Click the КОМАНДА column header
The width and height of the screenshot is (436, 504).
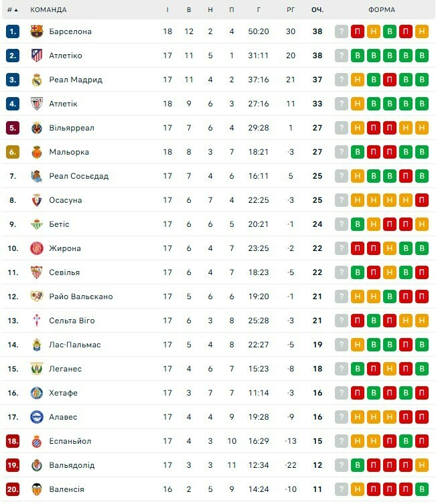pyautogui.click(x=48, y=10)
